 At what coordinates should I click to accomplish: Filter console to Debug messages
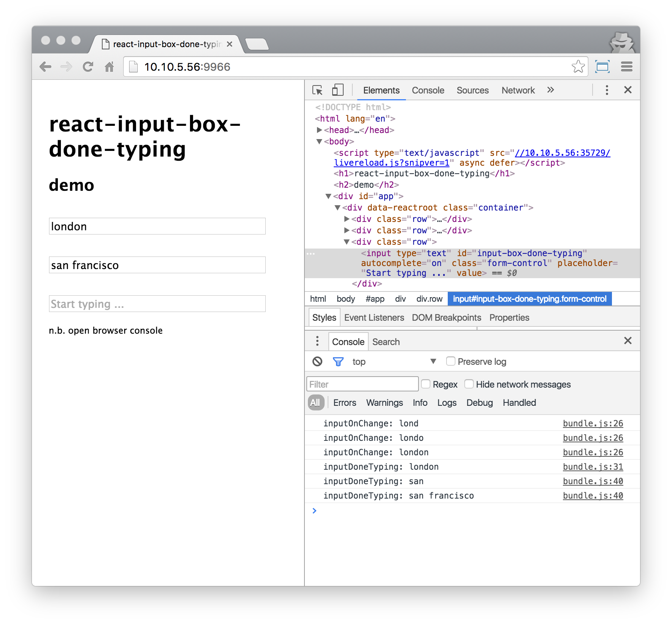[480, 403]
